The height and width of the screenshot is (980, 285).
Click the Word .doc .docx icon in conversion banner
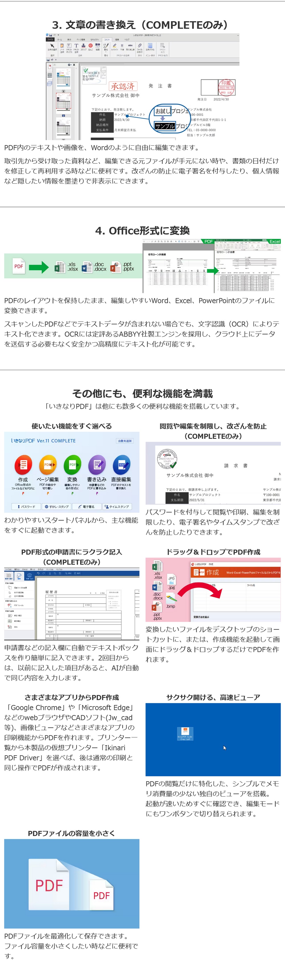[x=87, y=267]
